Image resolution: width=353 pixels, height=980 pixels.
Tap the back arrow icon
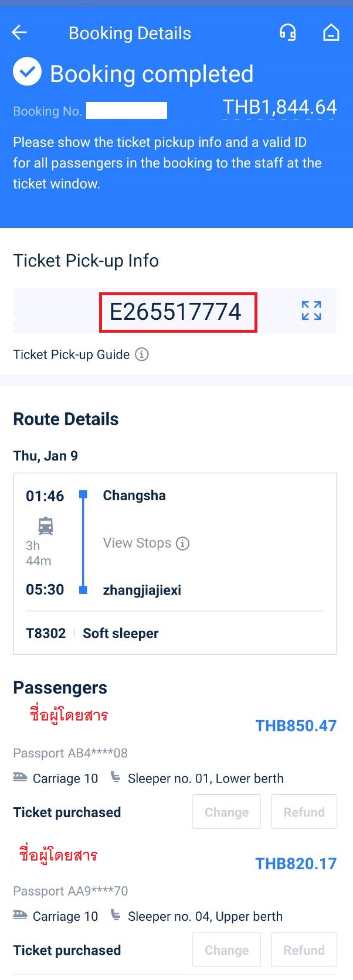point(19,33)
